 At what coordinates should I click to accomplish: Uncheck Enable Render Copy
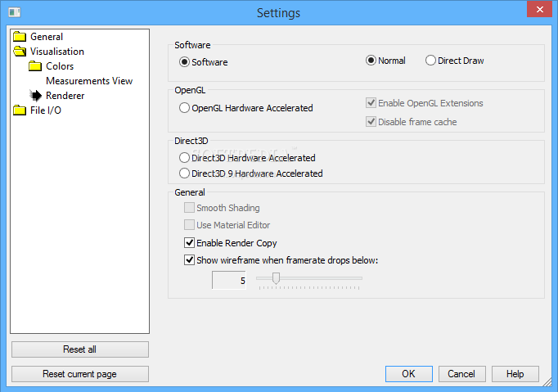click(189, 243)
